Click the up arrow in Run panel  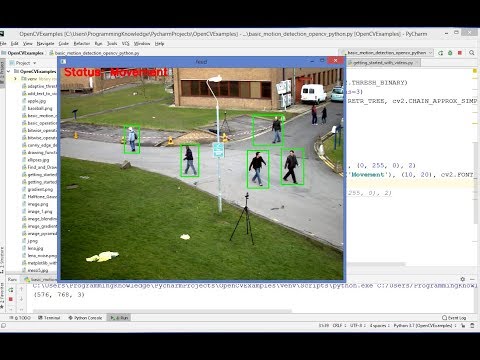[21, 289]
